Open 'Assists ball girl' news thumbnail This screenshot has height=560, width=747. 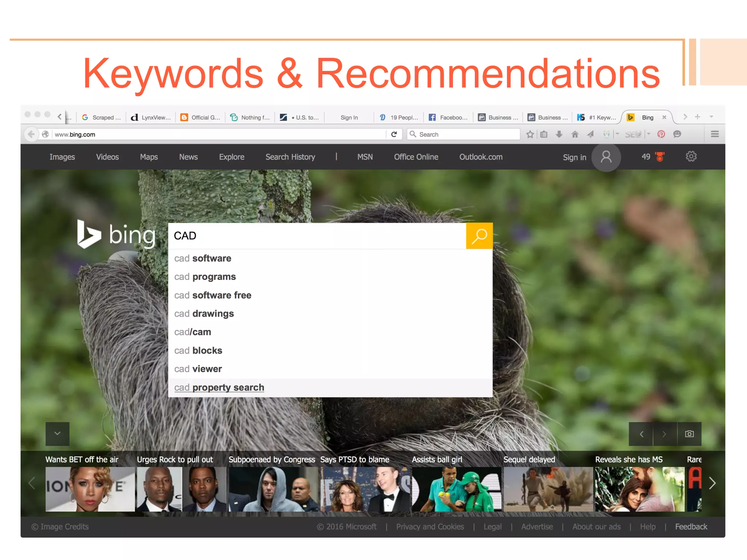tap(456, 489)
